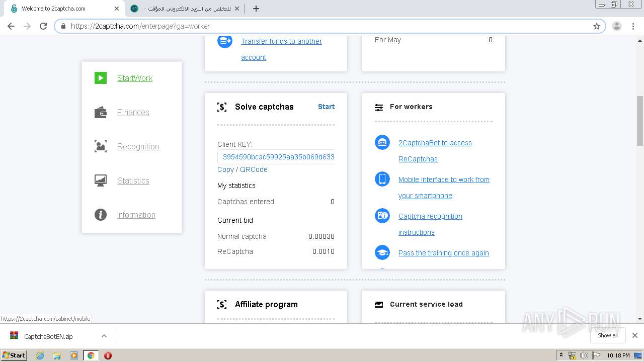The height and width of the screenshot is (362, 644).
Task: Show hidden system tray icons
Action: [x=561, y=355]
